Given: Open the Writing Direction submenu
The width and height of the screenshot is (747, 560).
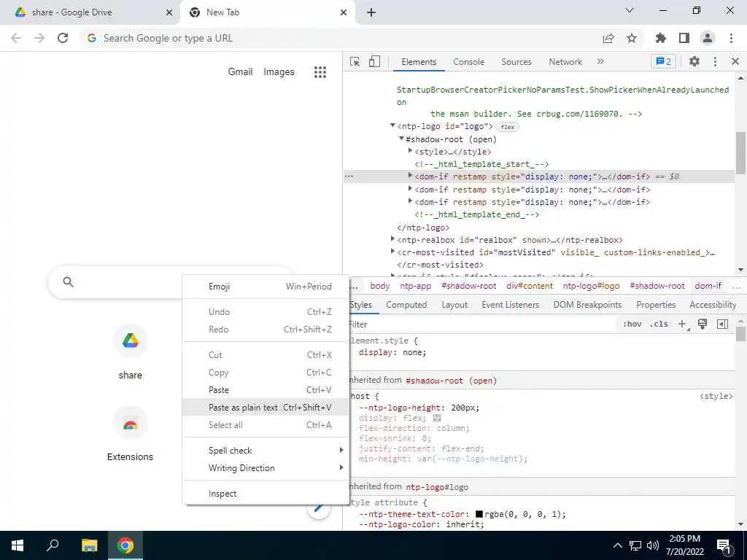Looking at the screenshot, I should tap(266, 468).
